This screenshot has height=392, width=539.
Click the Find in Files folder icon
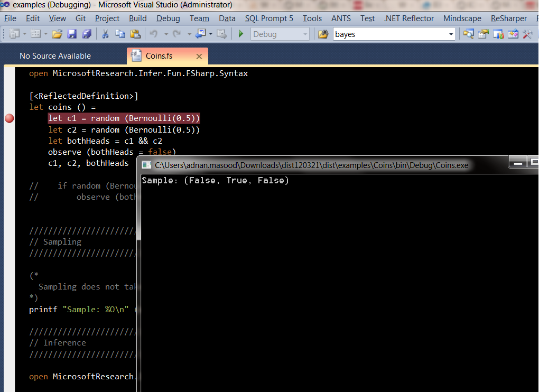point(323,34)
